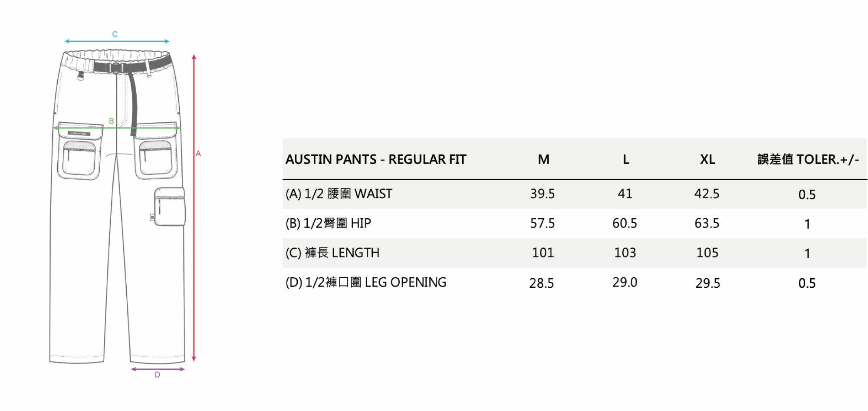The image size is (868, 411).
Task: Click the blue letter C above the waistband
Action: pos(115,34)
